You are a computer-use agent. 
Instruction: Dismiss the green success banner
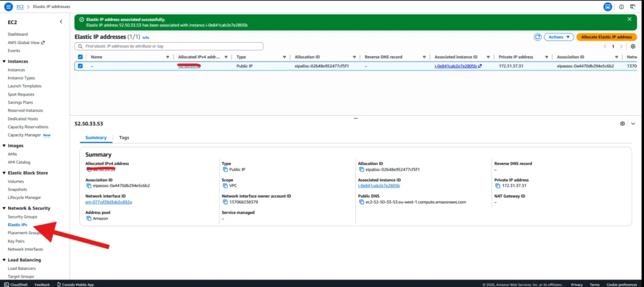[x=629, y=19]
